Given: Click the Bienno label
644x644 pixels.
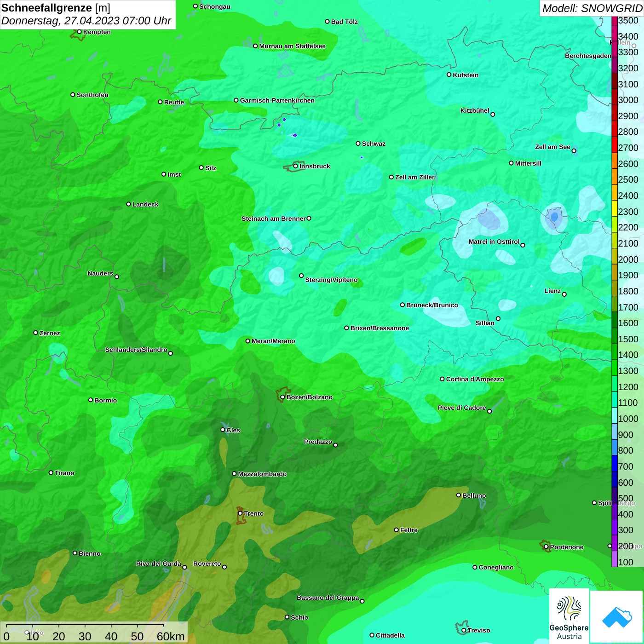Looking at the screenshot, I should click(89, 553).
